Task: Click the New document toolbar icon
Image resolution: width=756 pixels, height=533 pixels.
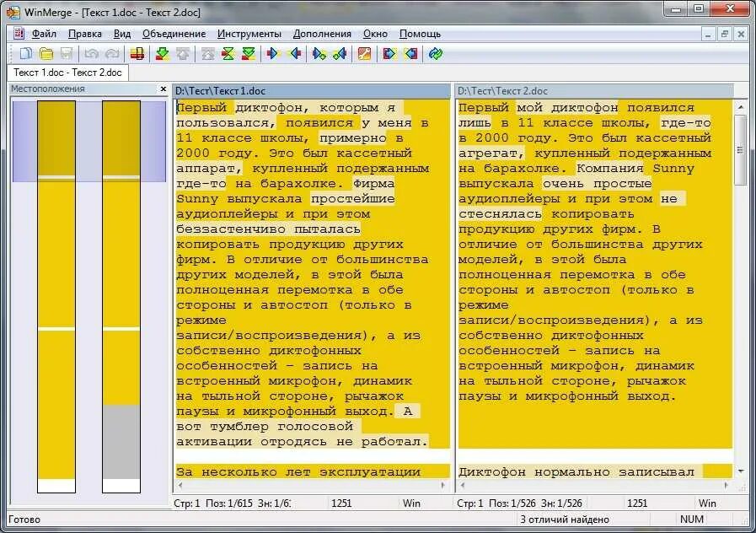Action: [x=26, y=53]
